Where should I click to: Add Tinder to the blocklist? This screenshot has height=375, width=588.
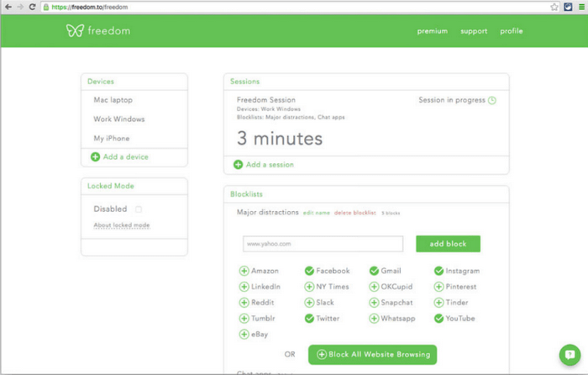point(438,303)
